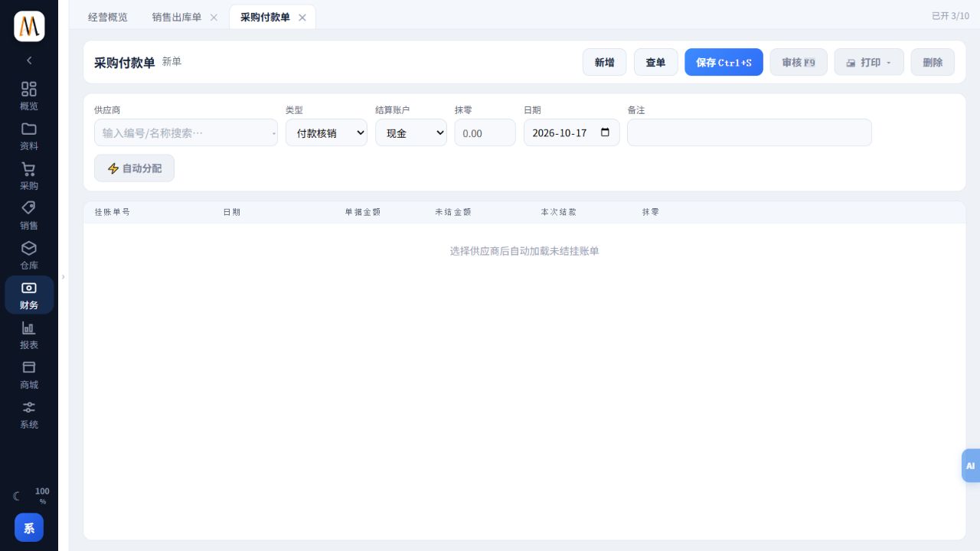Click the 已开 3/10 tab counter
Image resolution: width=980 pixels, height=551 pixels.
(x=950, y=16)
